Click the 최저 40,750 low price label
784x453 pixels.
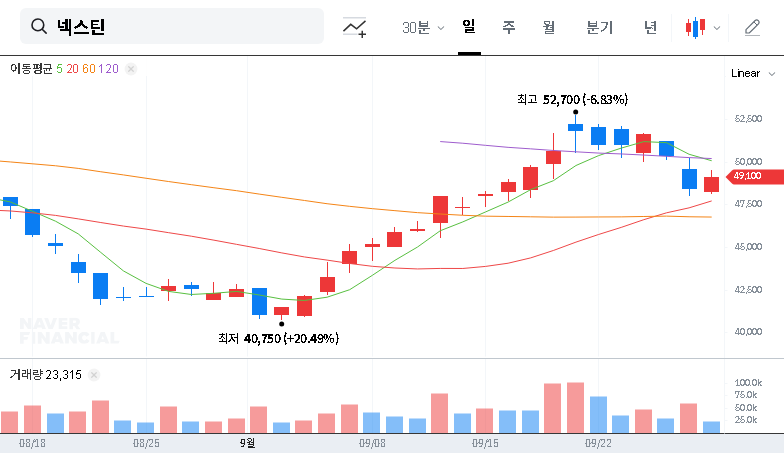coord(278,338)
